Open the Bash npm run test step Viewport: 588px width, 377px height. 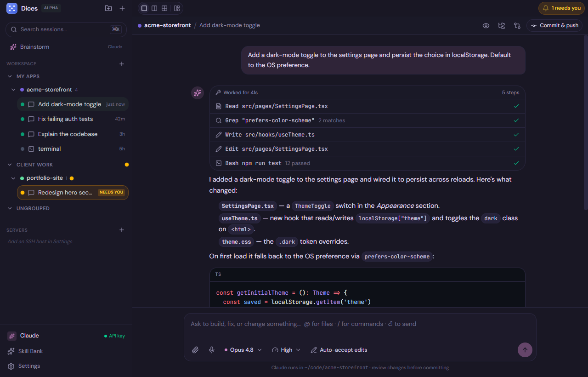point(367,163)
